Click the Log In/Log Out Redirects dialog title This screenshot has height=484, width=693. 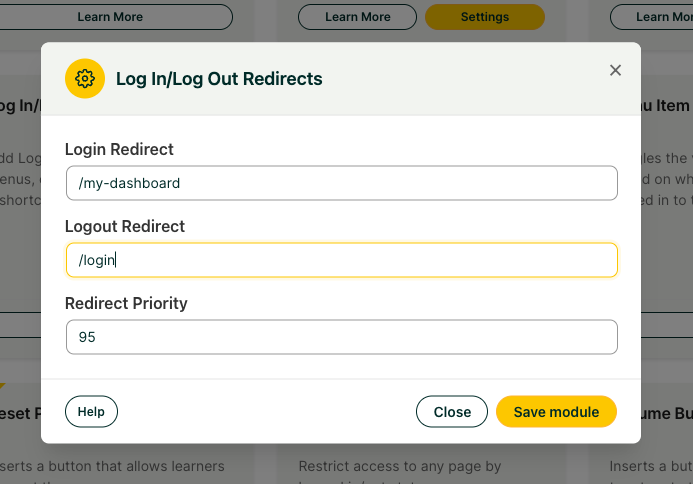219,79
